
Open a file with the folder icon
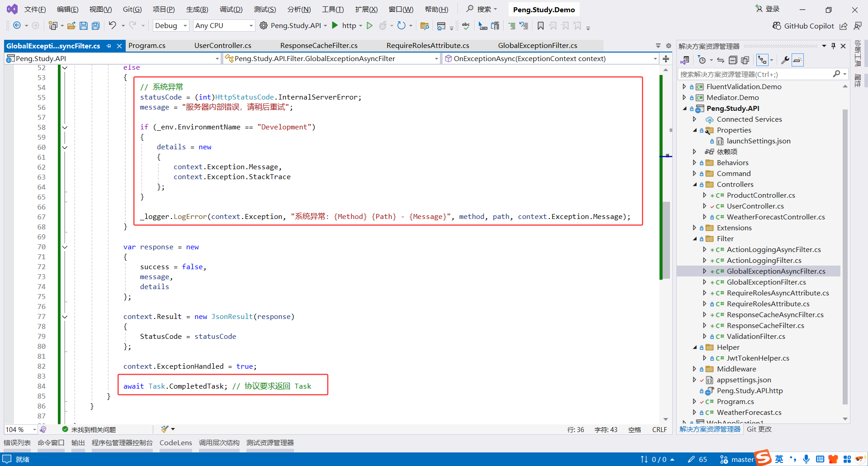tap(71, 26)
